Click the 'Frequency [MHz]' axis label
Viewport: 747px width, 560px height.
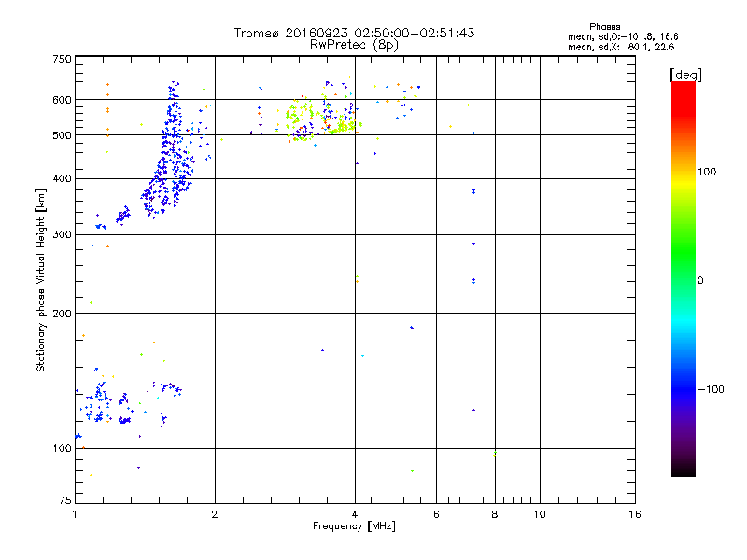354,526
